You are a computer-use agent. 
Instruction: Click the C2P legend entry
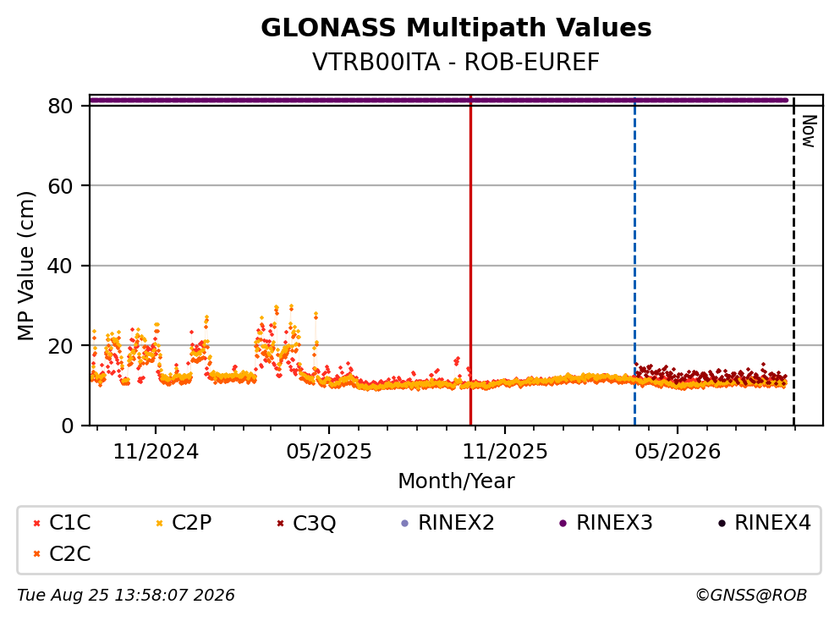point(184,522)
